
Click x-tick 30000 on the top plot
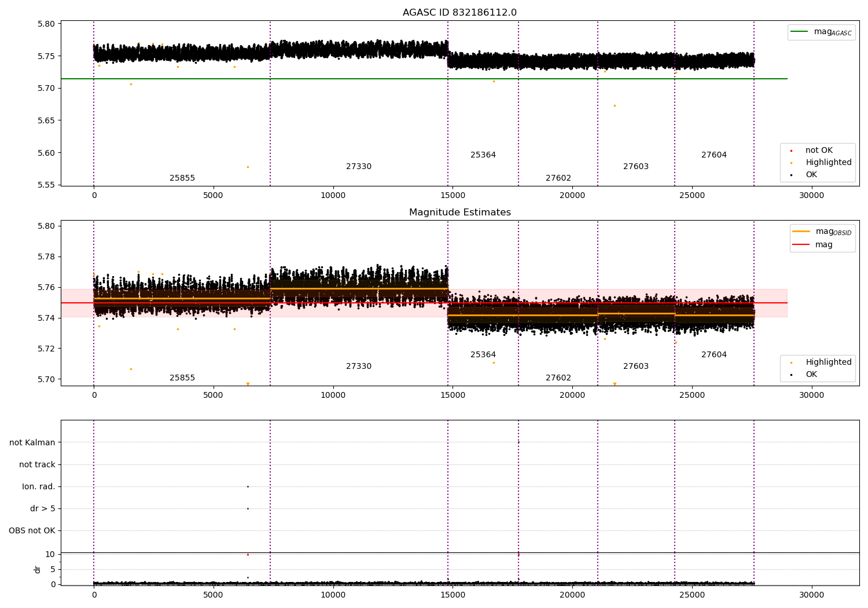[811, 196]
